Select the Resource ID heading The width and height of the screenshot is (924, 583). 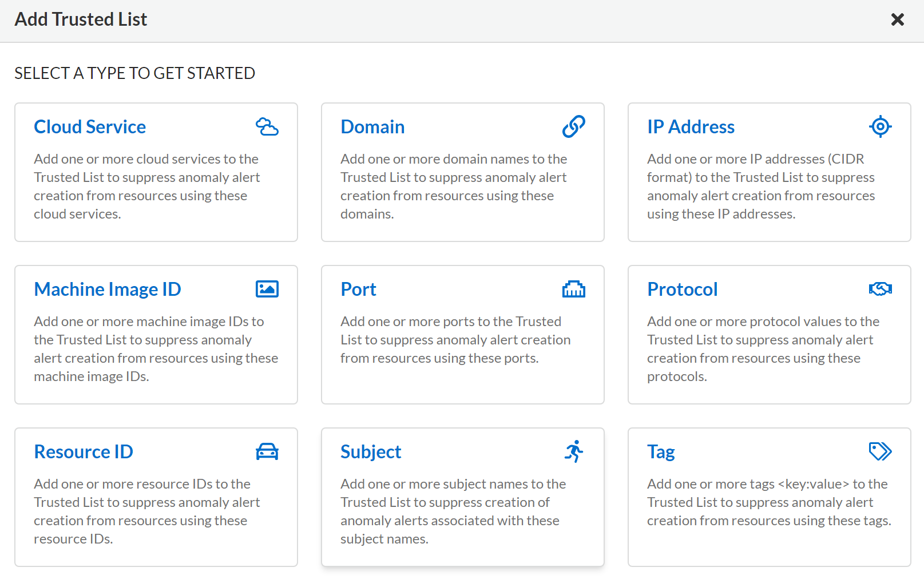(84, 451)
